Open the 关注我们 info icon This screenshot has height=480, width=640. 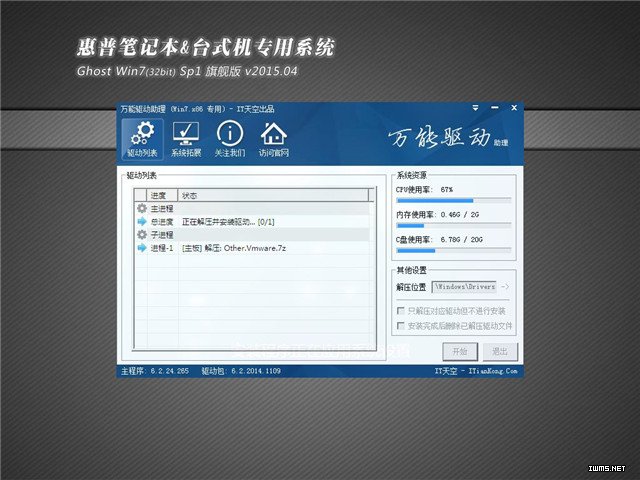230,139
